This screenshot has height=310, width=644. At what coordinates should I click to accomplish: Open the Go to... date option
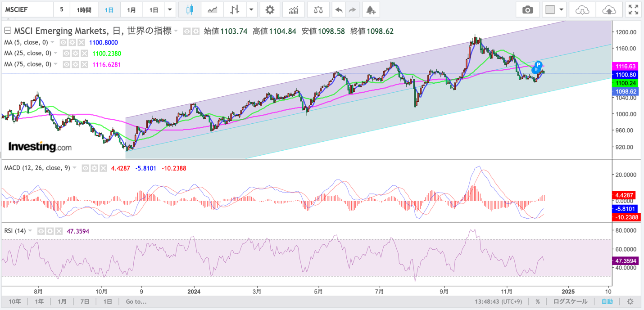(136, 301)
